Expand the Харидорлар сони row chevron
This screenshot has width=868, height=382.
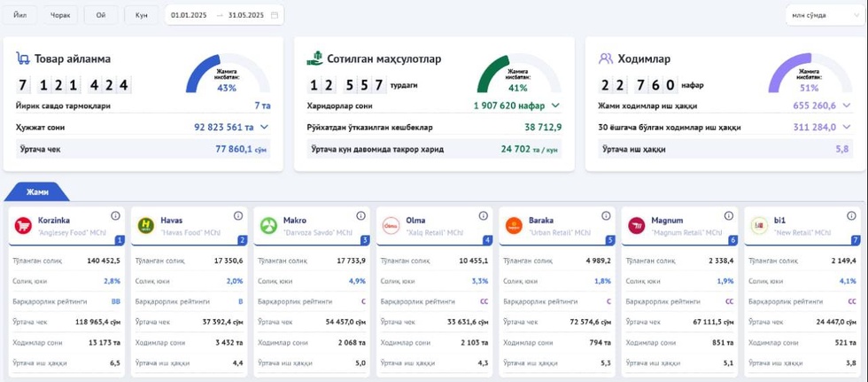coord(555,105)
